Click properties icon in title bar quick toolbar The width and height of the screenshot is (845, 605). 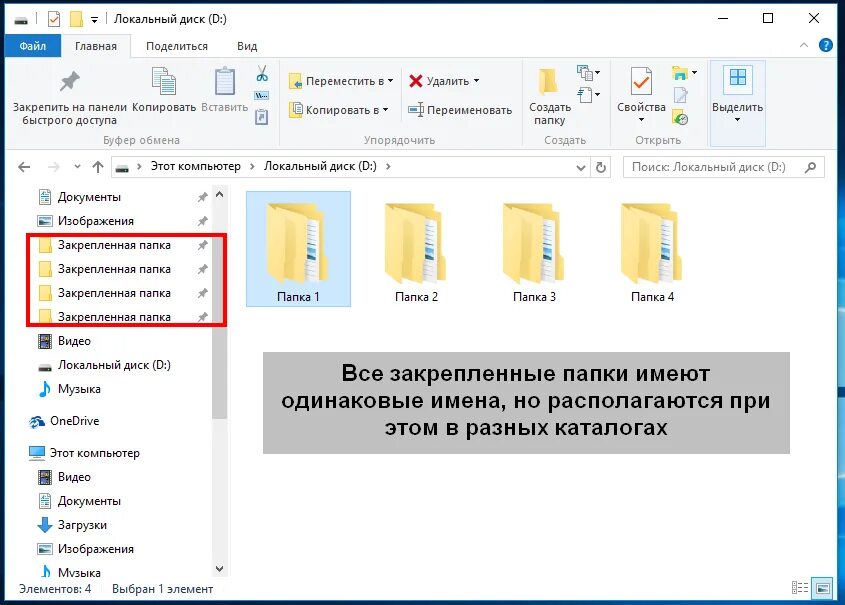point(54,19)
